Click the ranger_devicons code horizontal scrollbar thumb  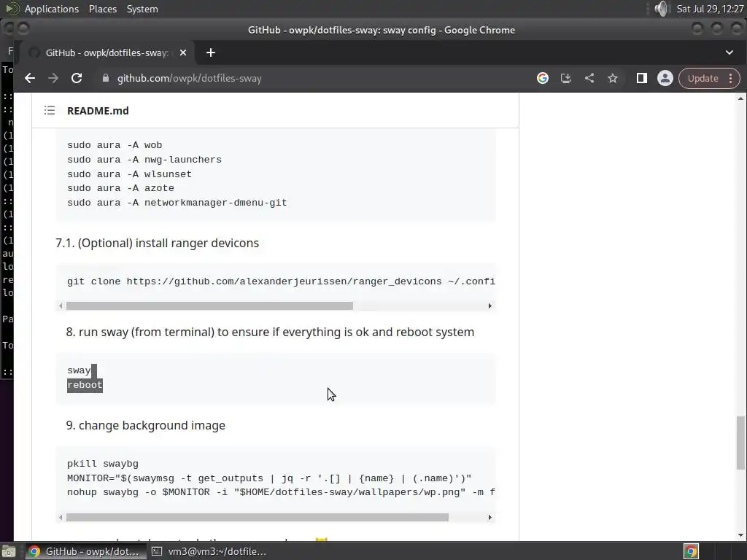click(x=209, y=306)
